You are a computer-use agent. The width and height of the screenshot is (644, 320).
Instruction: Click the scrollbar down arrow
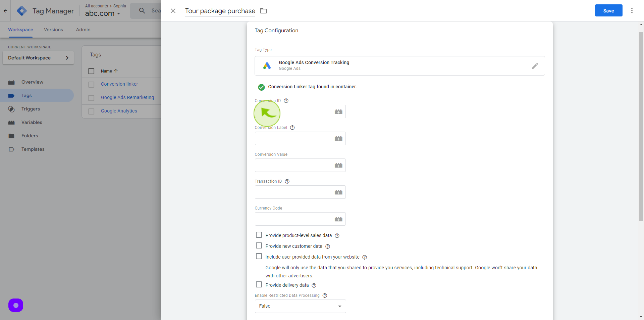click(641, 317)
